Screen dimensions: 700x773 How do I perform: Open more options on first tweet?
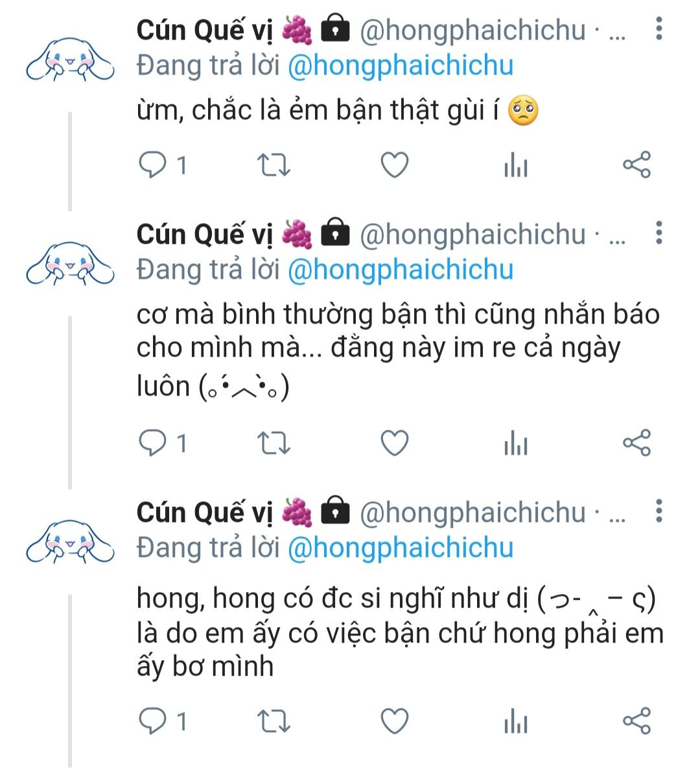tap(659, 29)
